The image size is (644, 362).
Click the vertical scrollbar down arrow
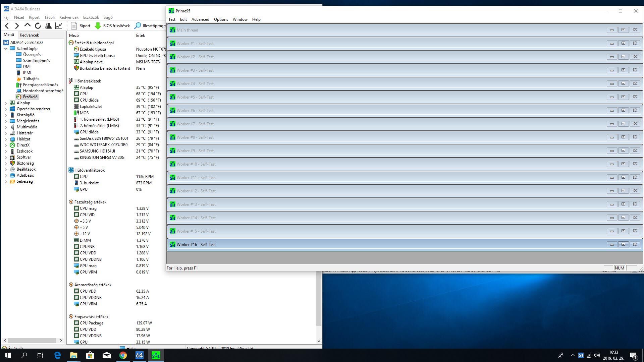click(319, 341)
